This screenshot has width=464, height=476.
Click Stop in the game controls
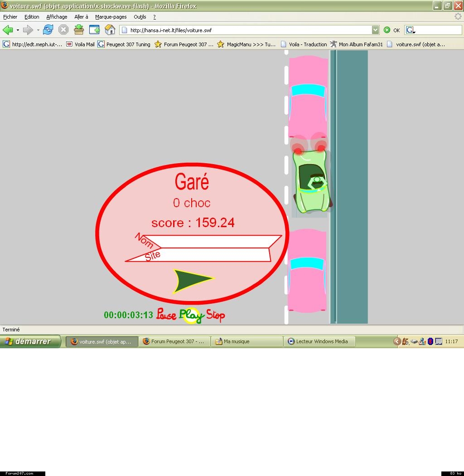[216, 315]
